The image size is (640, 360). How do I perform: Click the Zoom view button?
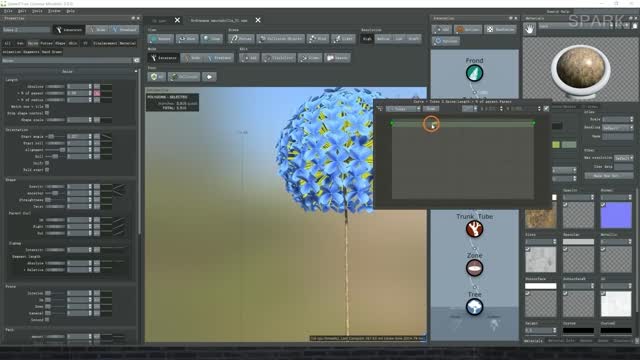[x=212, y=39]
